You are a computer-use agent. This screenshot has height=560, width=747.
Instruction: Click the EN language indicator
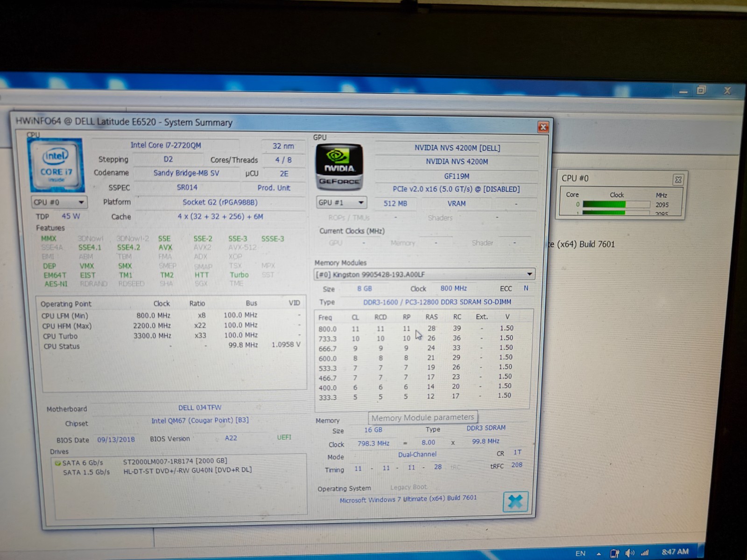pos(580,553)
